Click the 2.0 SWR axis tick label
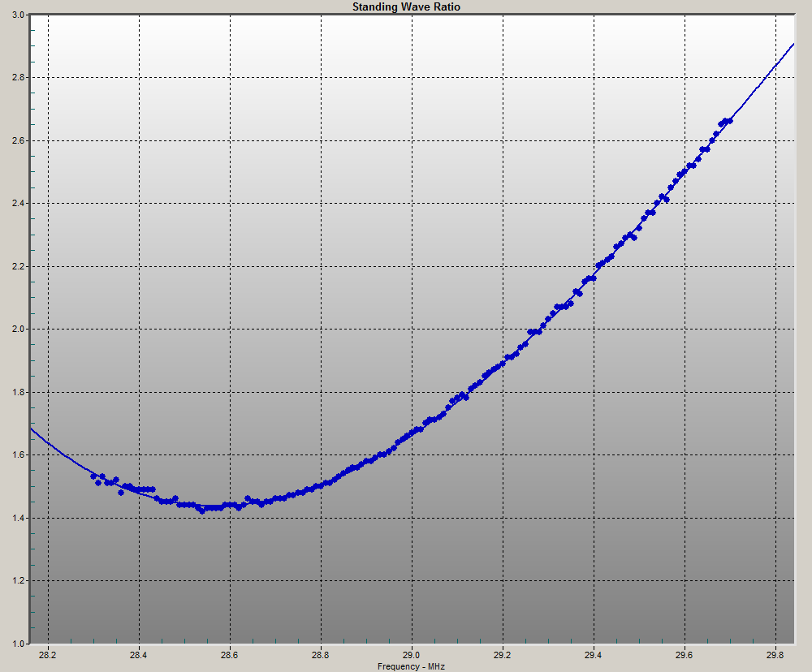The width and height of the screenshot is (812, 672). click(16, 330)
